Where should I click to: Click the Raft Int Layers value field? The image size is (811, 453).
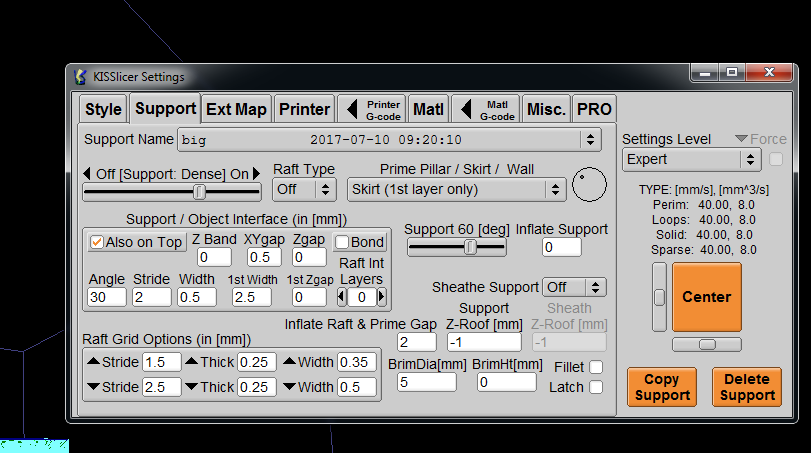point(362,297)
